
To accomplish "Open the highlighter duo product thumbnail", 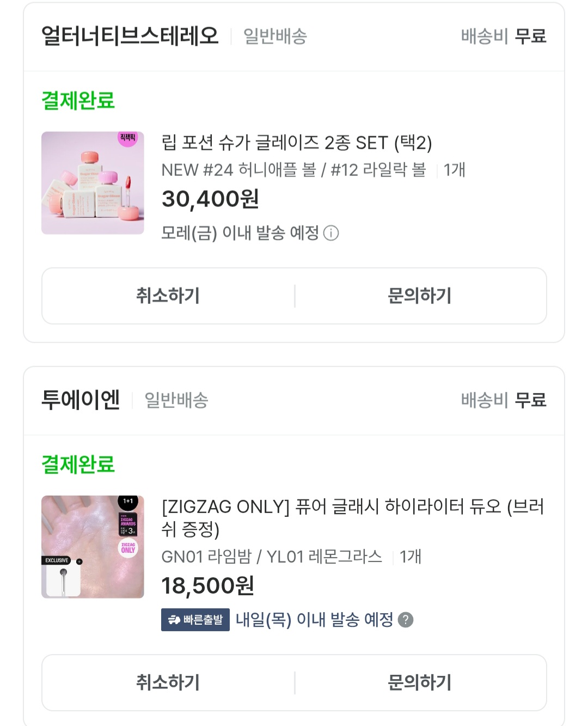I will 93,547.
